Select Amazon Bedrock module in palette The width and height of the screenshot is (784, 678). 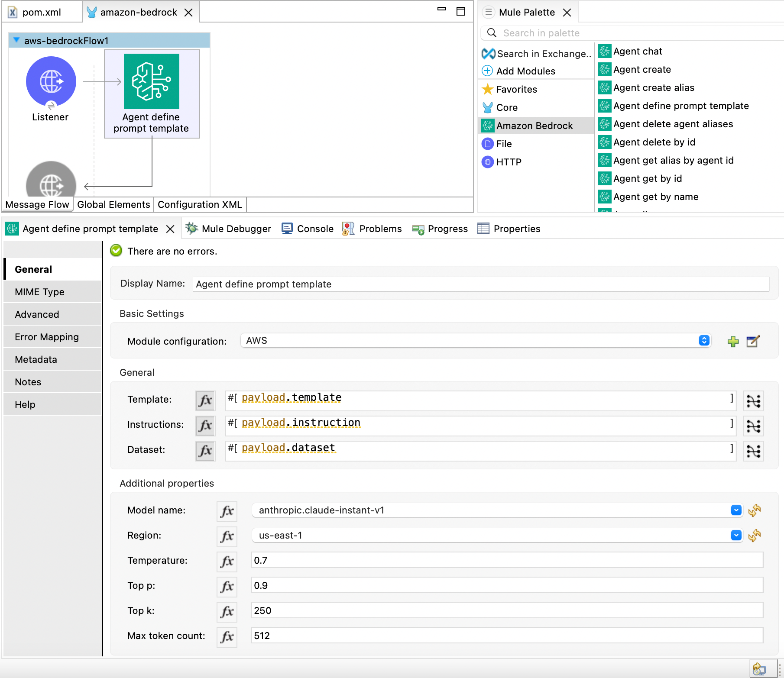536,126
